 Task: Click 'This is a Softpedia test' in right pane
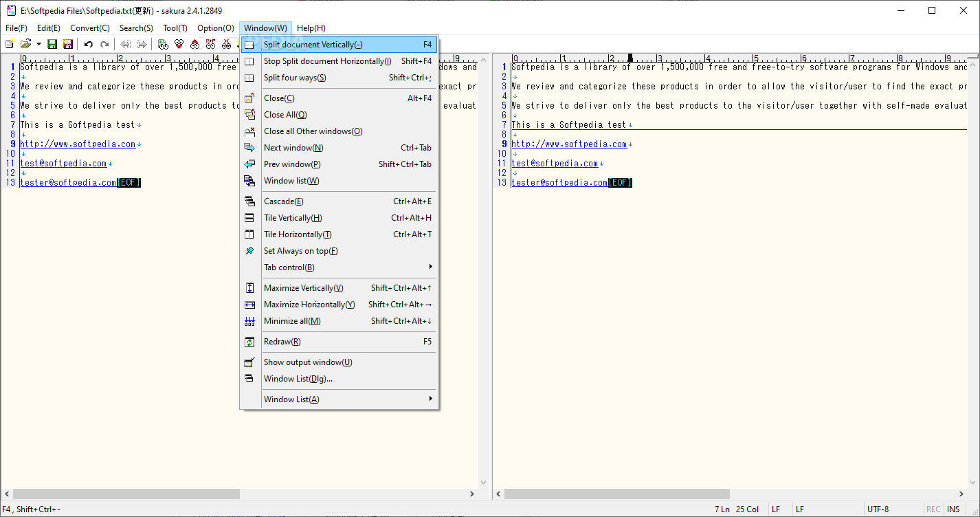tap(569, 125)
